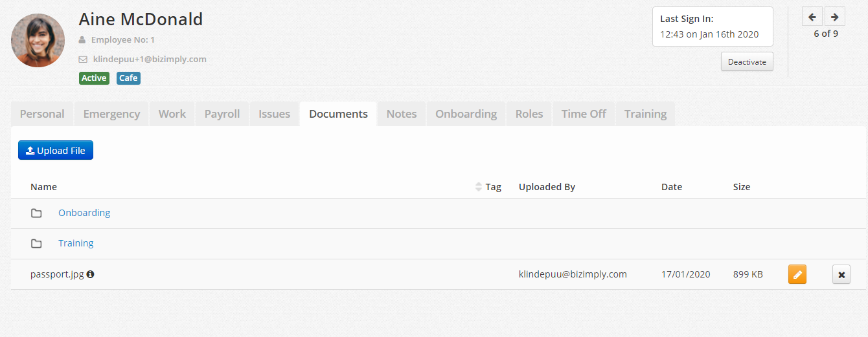This screenshot has height=337, width=868.
Task: Click the Aine McDonald name heading
Action: 141,19
